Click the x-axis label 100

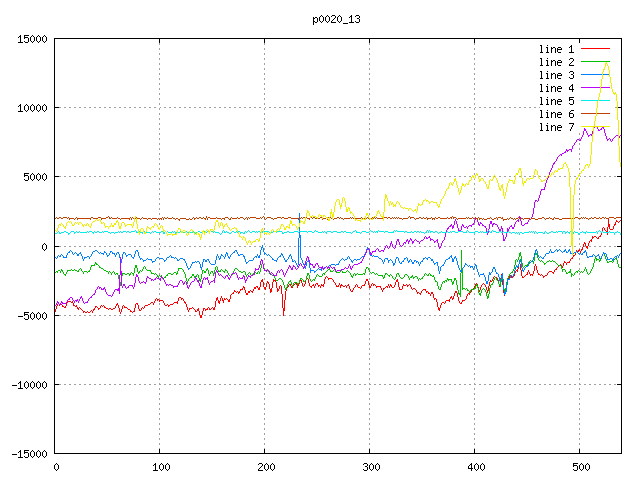[161, 467]
